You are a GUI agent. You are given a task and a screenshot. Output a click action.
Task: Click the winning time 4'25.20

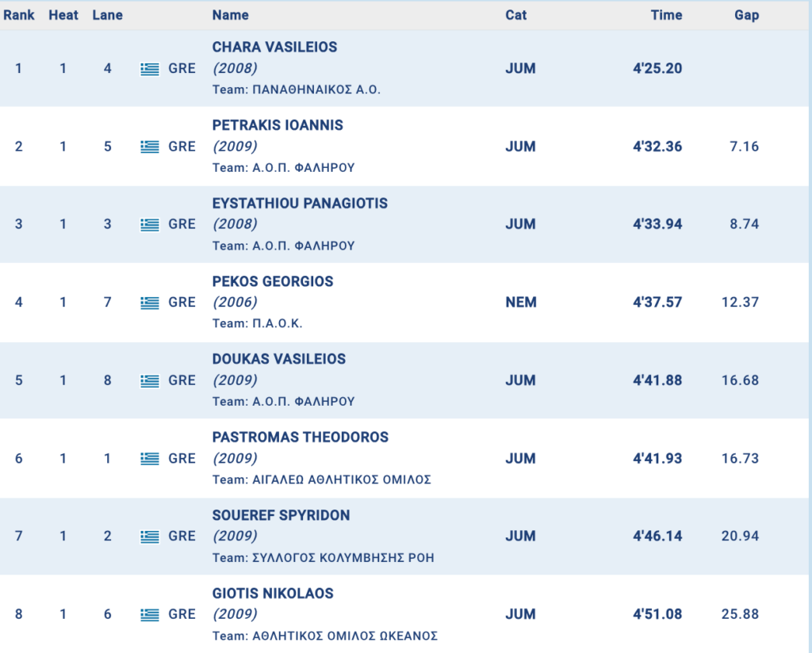657,69
